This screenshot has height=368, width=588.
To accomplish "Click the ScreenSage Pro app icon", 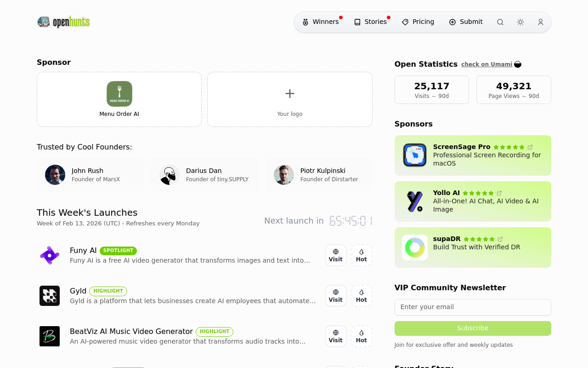I will pyautogui.click(x=415, y=155).
